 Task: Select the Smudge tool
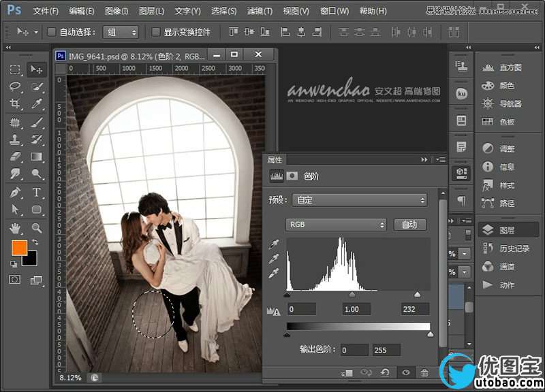click(x=15, y=174)
